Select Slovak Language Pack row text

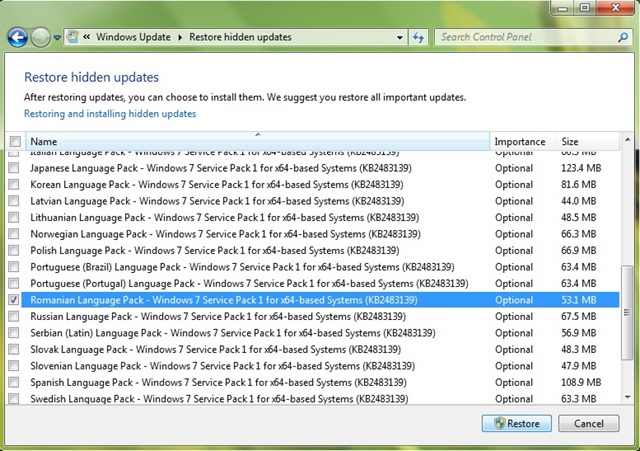coord(216,349)
